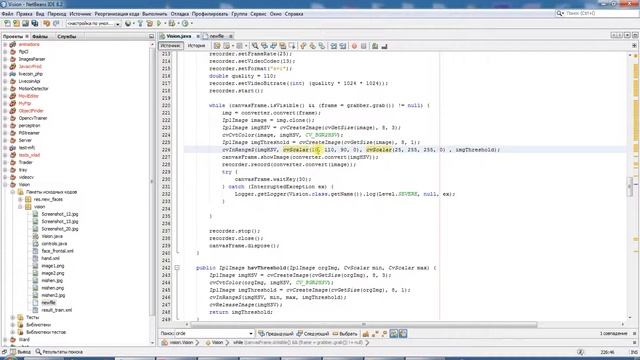Click the Debug Project toolbar icon
This screenshot has width=640, height=360.
[x=172, y=24]
